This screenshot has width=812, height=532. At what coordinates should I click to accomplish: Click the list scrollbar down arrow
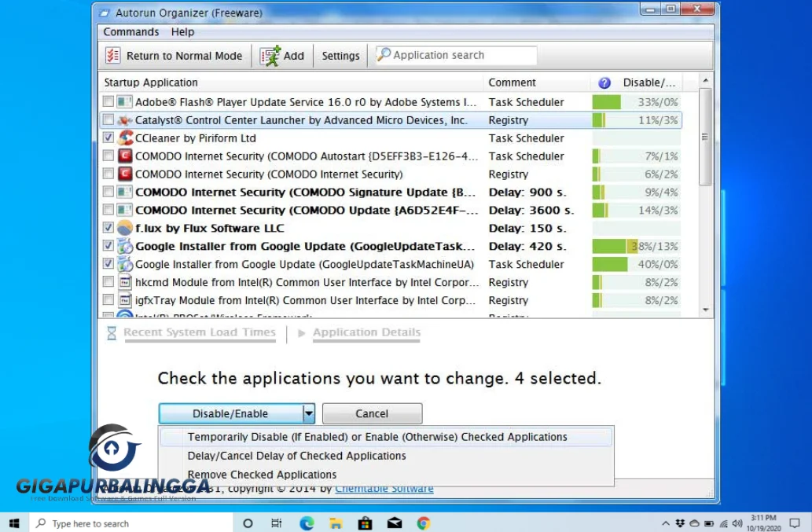coord(705,310)
